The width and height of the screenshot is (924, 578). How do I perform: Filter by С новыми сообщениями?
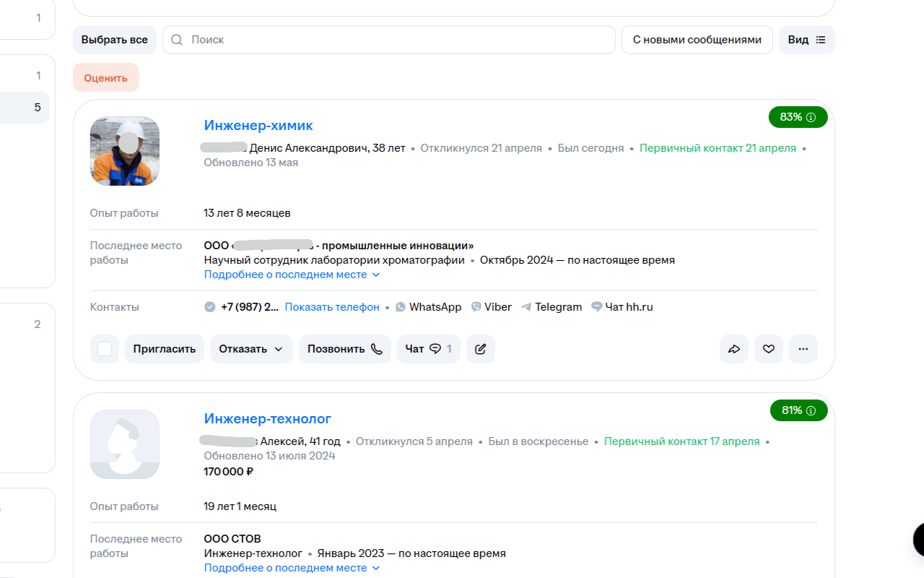697,40
